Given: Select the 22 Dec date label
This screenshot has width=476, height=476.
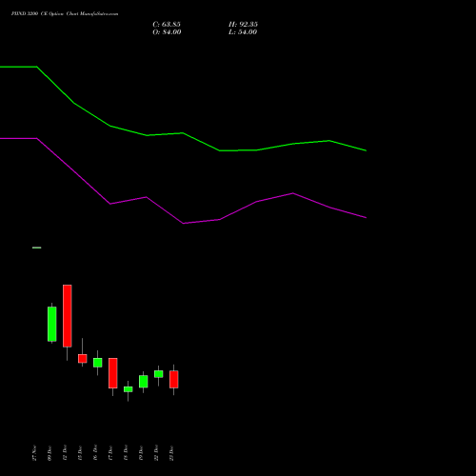Looking at the screenshot, I should pos(156,453).
